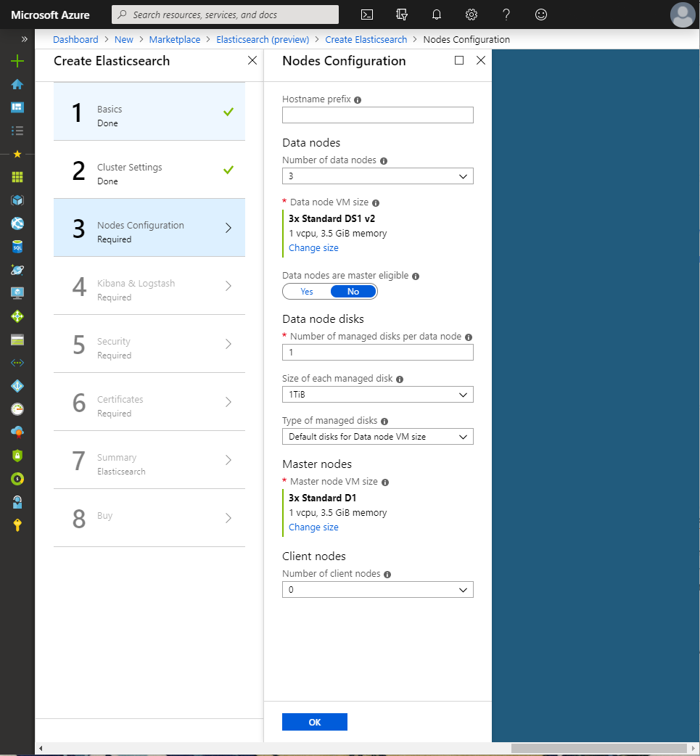Viewport: 700px width, 756px height.
Task: Open portal settings gear icon
Action: click(x=472, y=15)
